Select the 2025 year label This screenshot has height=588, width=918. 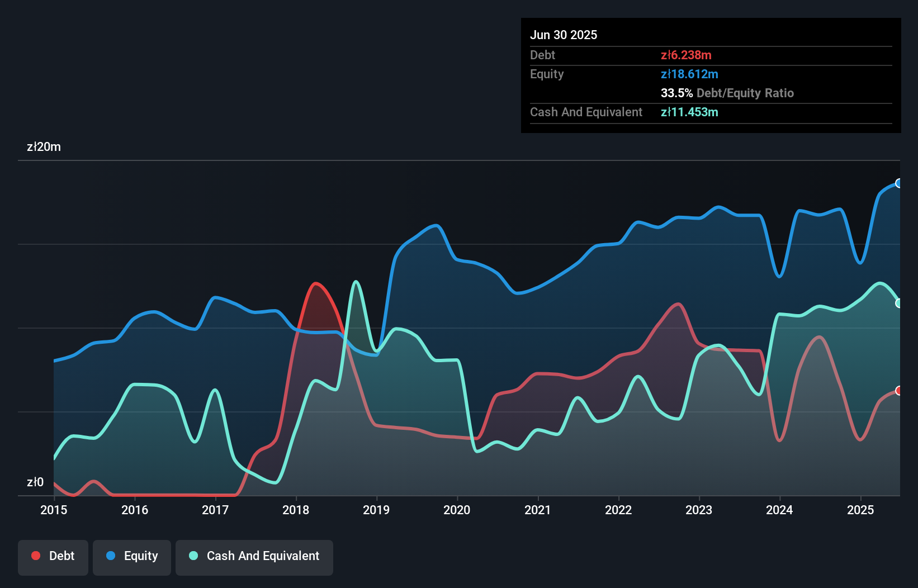[x=861, y=510]
